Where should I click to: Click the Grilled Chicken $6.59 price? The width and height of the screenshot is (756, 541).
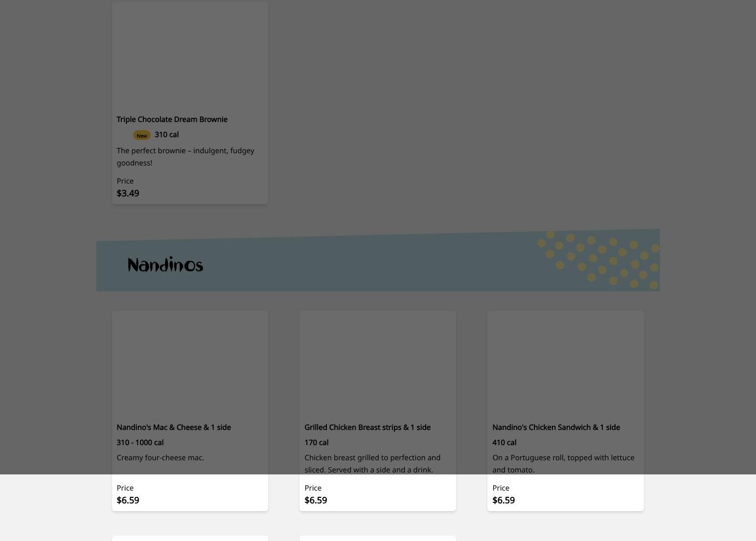(x=316, y=500)
